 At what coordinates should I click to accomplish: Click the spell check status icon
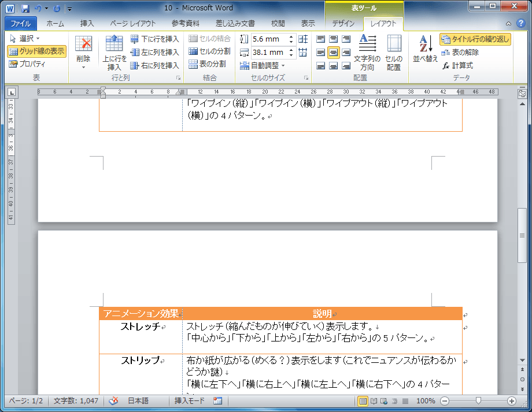pyautogui.click(x=113, y=401)
